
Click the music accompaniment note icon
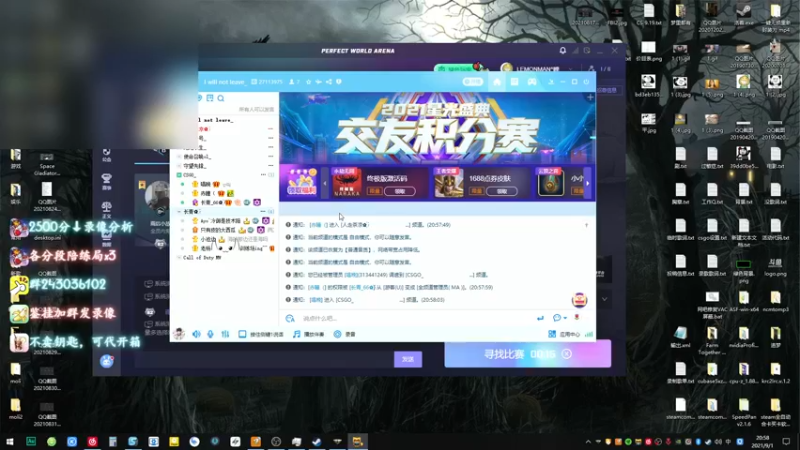click(296, 334)
